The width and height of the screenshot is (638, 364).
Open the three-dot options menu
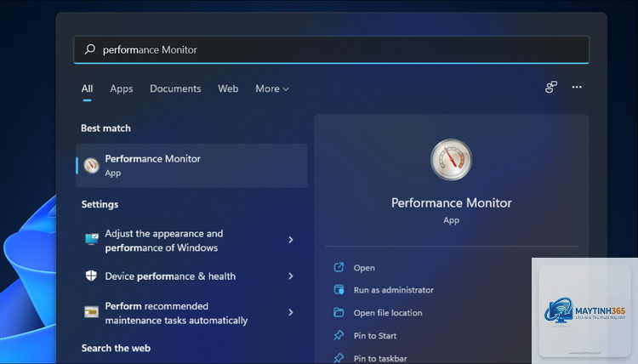click(577, 87)
